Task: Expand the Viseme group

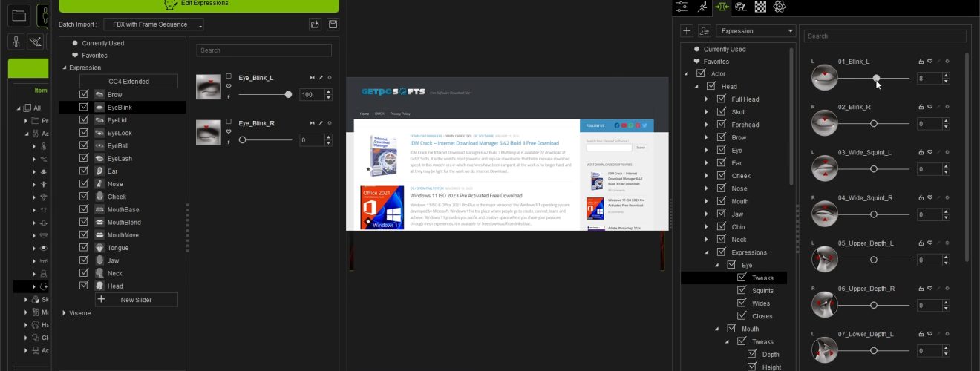Action: pos(65,313)
